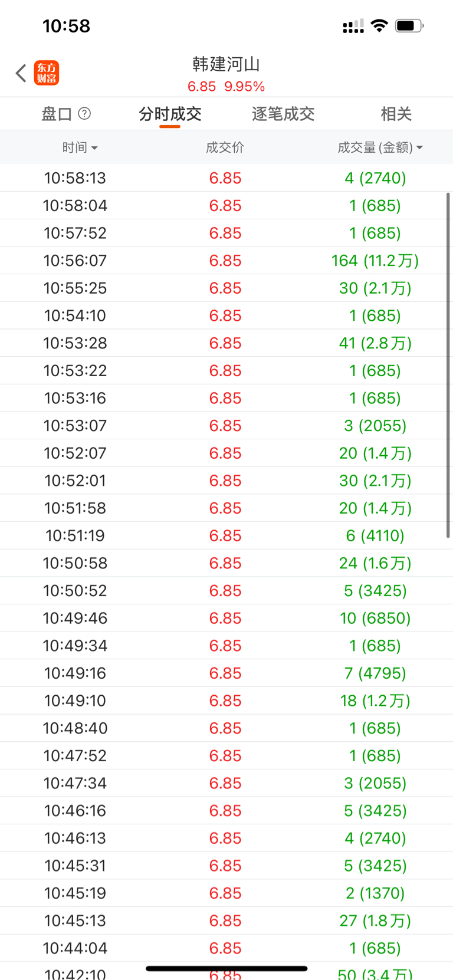Tap the 10:58:13 trade entry
The width and height of the screenshot is (453, 980).
point(226,178)
